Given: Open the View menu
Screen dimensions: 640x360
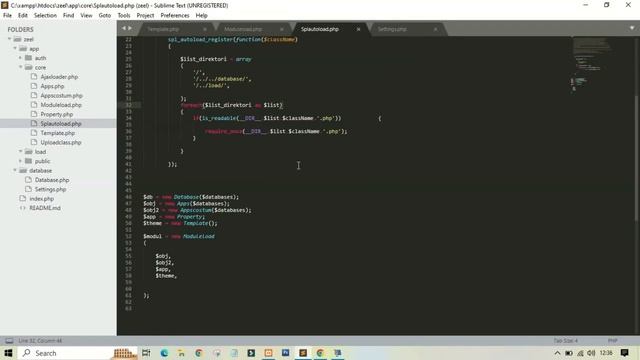Looking at the screenshot, I should pyautogui.click(x=86, y=16).
